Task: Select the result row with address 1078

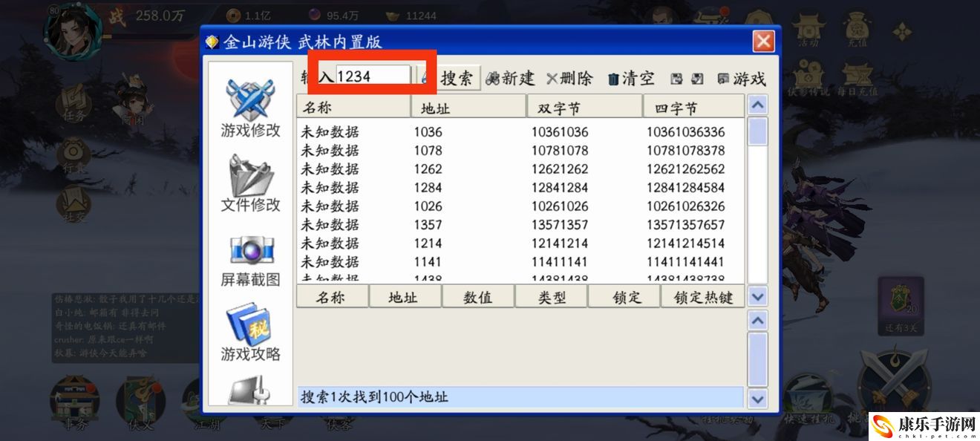Action: point(520,151)
